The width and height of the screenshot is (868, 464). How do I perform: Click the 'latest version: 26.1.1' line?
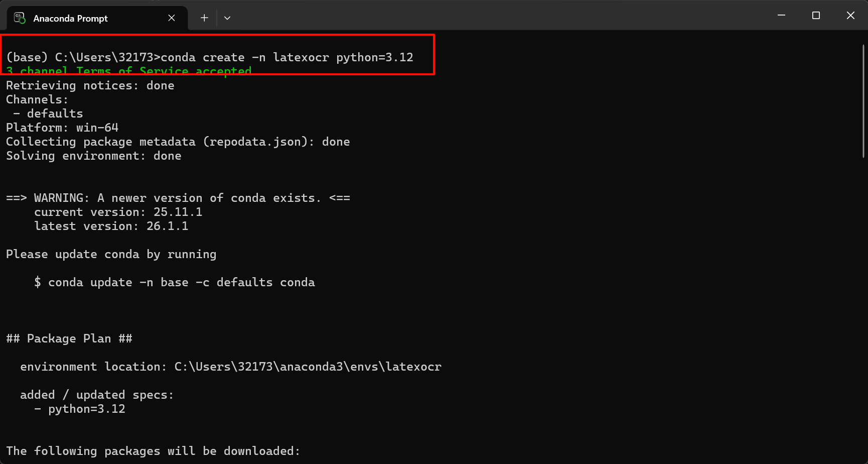click(111, 226)
